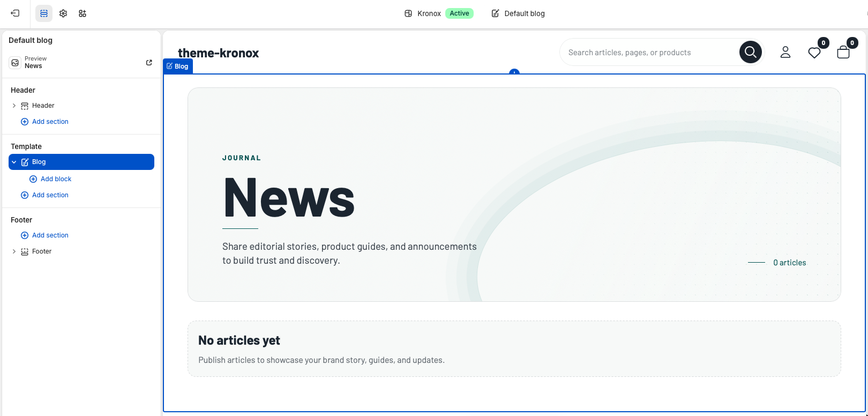Click the exit editor icon
The width and height of the screenshot is (868, 416).
15,13
